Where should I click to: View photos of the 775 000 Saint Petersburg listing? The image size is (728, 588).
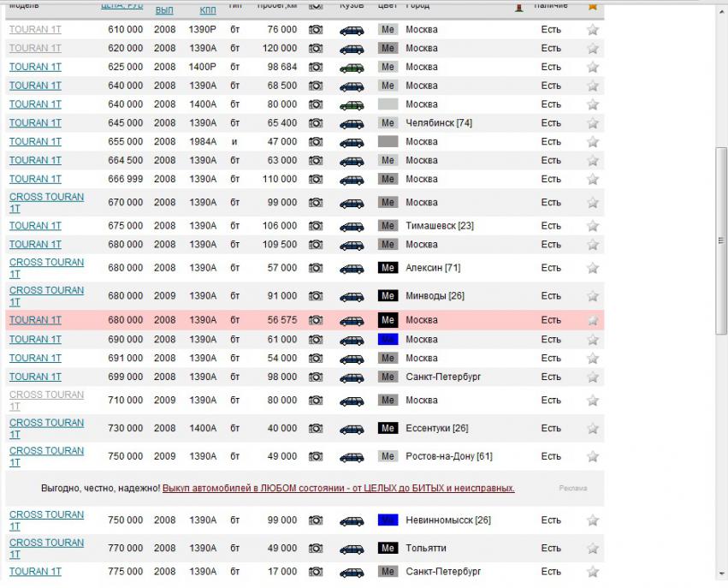click(316, 572)
